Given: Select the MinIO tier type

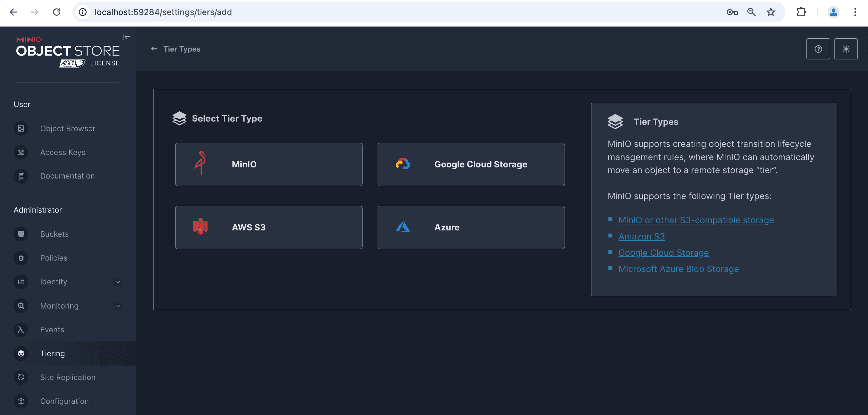Looking at the screenshot, I should (x=268, y=164).
